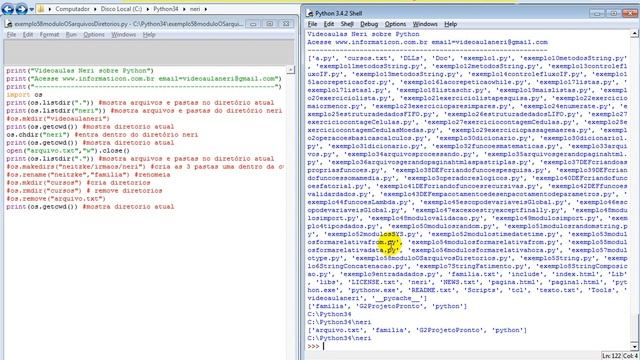Maximize the Python Shell window

click(x=613, y=13)
